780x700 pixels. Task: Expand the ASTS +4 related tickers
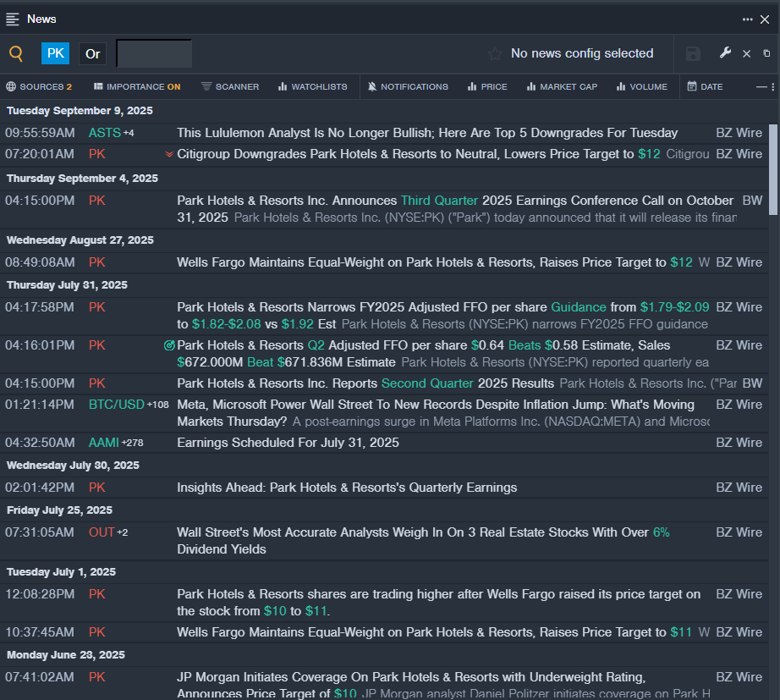(129, 133)
